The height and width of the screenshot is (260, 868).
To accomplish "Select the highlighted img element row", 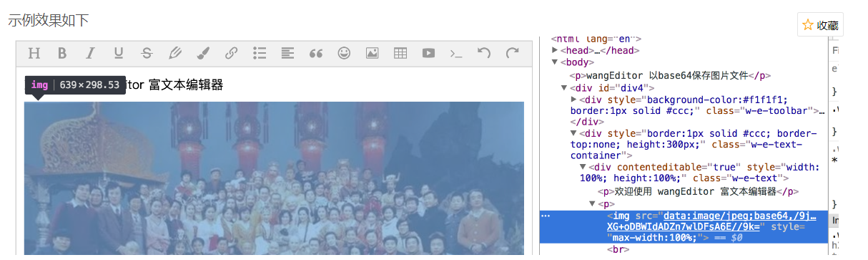I will pos(683,226).
